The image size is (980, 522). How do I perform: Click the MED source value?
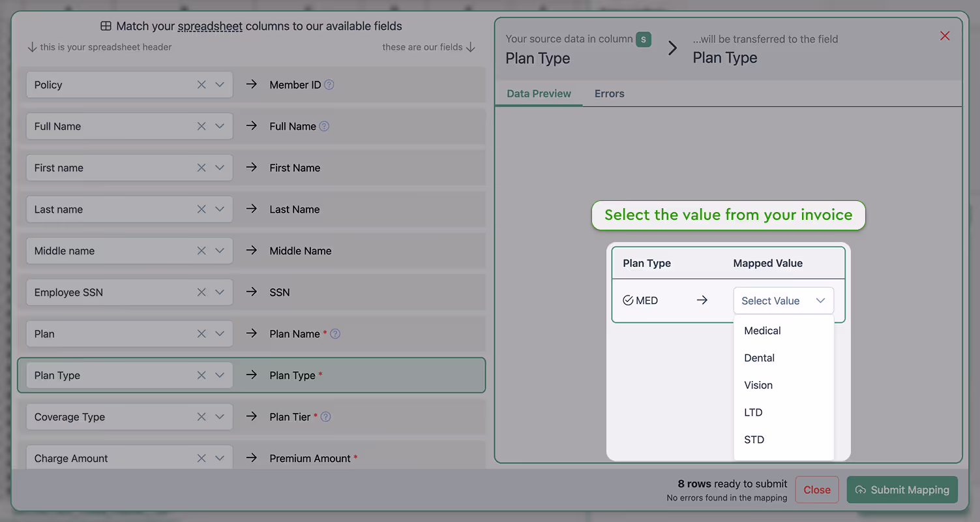point(647,301)
